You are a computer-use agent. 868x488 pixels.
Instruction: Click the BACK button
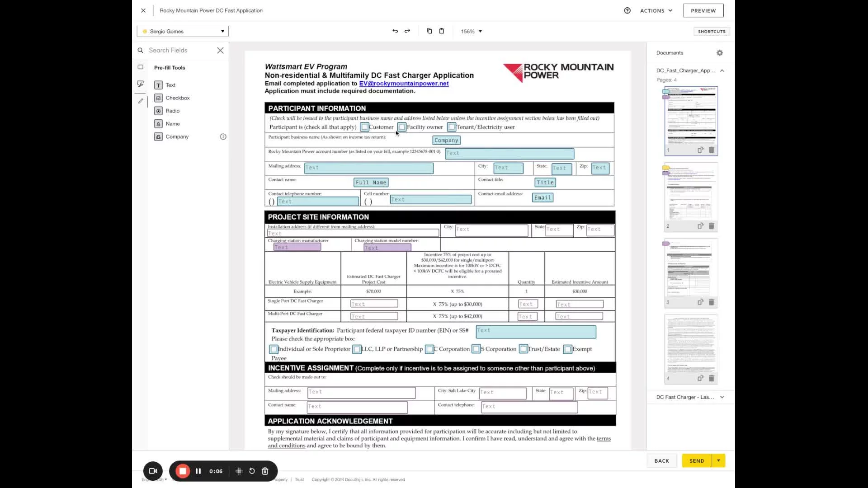661,461
